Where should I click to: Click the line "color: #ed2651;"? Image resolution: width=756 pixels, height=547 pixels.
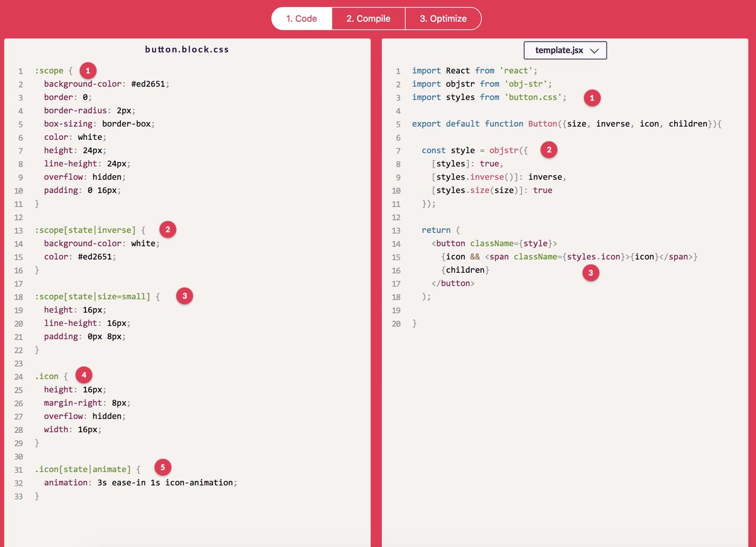click(80, 256)
